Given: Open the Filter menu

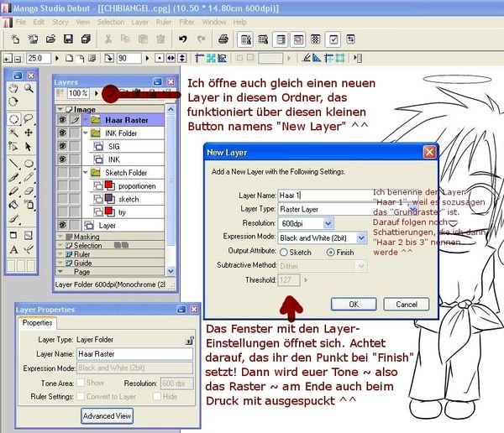Looking at the screenshot, I should [186, 22].
